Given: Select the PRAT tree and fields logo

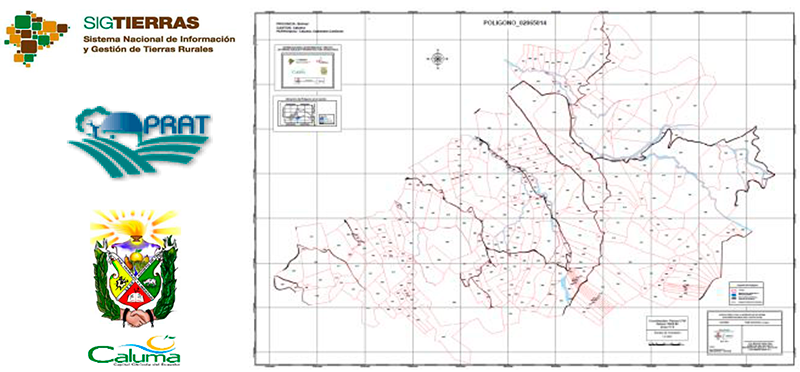Looking at the screenshot, I should [x=139, y=141].
